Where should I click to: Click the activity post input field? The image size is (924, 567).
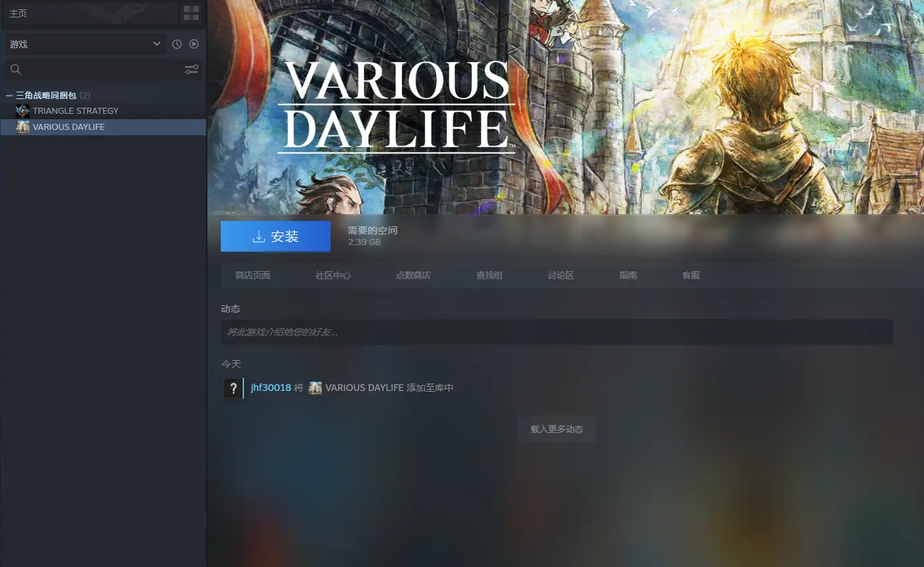557,332
